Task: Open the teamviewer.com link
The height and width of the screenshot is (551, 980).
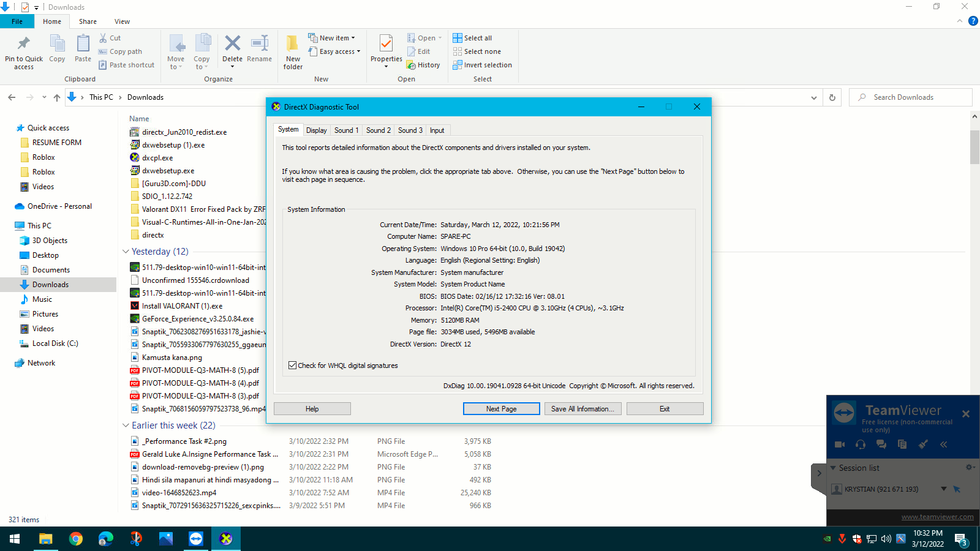Action: tap(937, 517)
